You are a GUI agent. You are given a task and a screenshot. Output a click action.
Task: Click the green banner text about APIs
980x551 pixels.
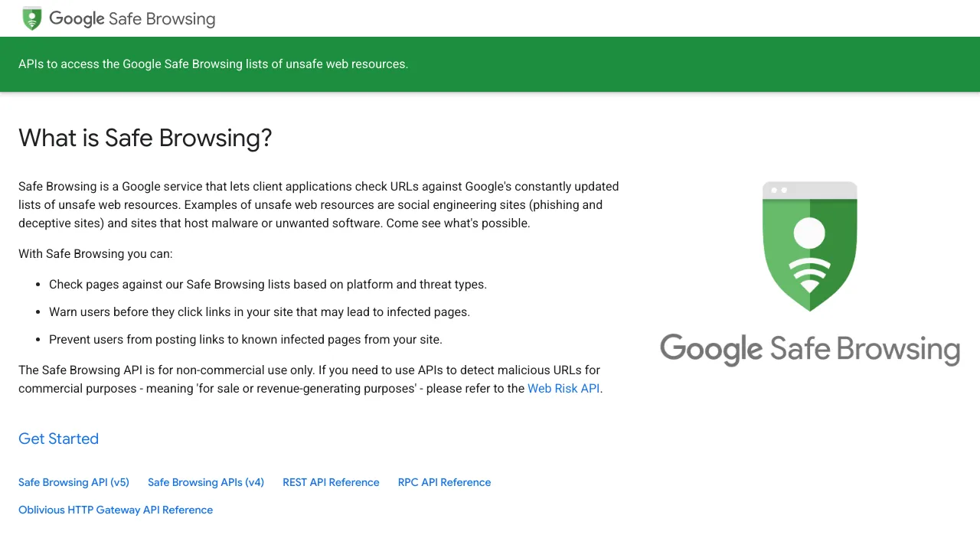(213, 64)
